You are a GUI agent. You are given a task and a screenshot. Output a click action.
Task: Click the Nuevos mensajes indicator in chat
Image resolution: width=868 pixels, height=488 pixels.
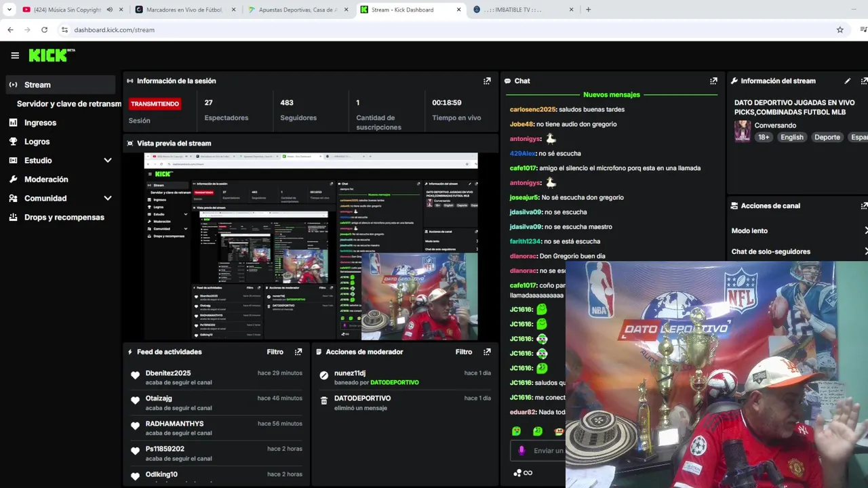(x=612, y=95)
